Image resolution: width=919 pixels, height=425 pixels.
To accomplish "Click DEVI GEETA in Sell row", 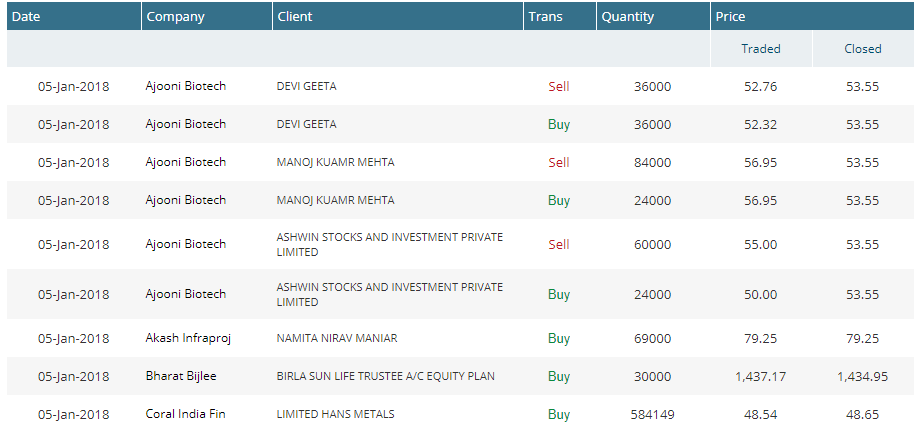I will coord(306,86).
